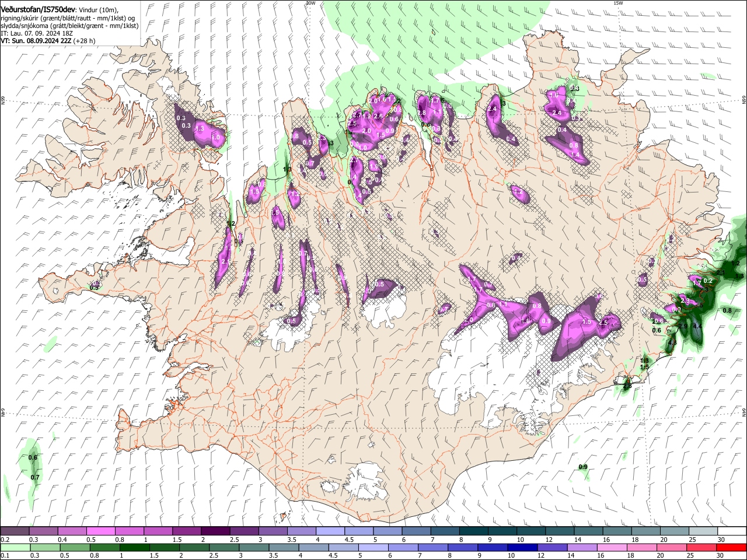The height and width of the screenshot is (560, 747).
Task: Click the Veðurstofan/IS750dev title text
Action: 38,9
